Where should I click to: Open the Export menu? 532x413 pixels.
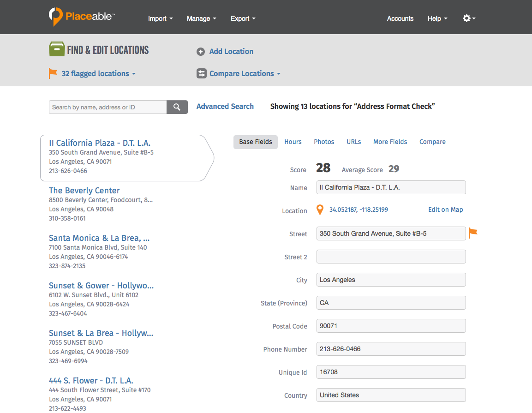click(x=243, y=18)
